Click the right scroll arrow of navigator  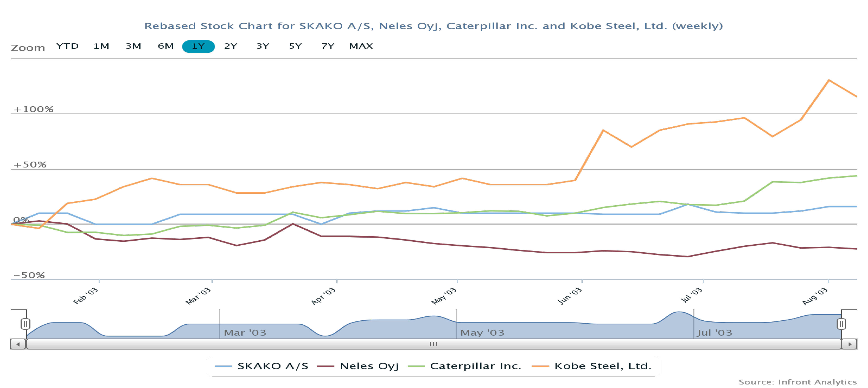pyautogui.click(x=849, y=344)
